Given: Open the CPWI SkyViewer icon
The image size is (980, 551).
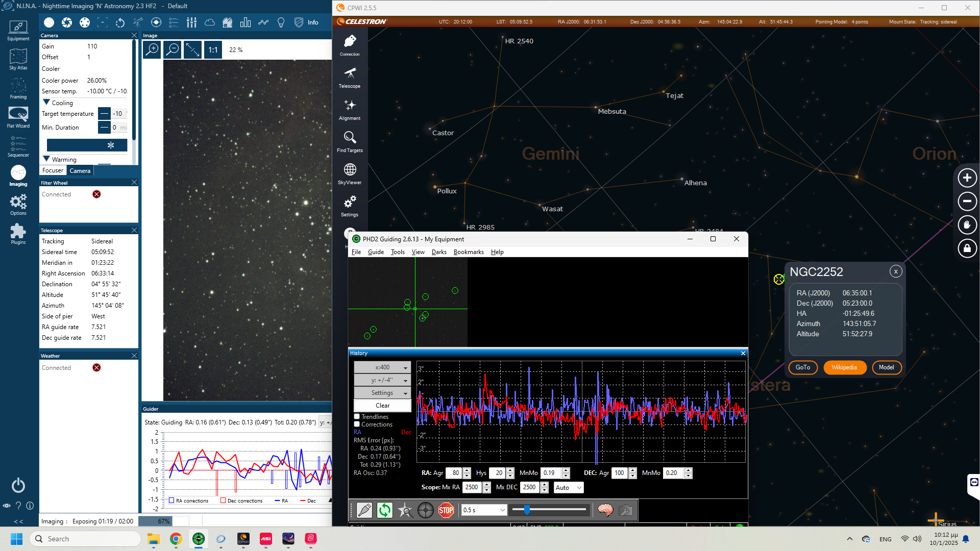Looking at the screenshot, I should pyautogui.click(x=350, y=173).
